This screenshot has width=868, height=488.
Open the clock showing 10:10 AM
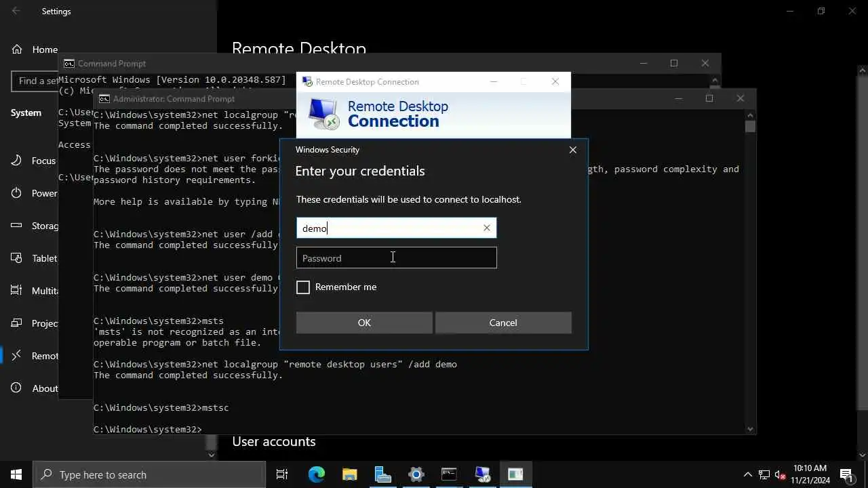point(810,474)
